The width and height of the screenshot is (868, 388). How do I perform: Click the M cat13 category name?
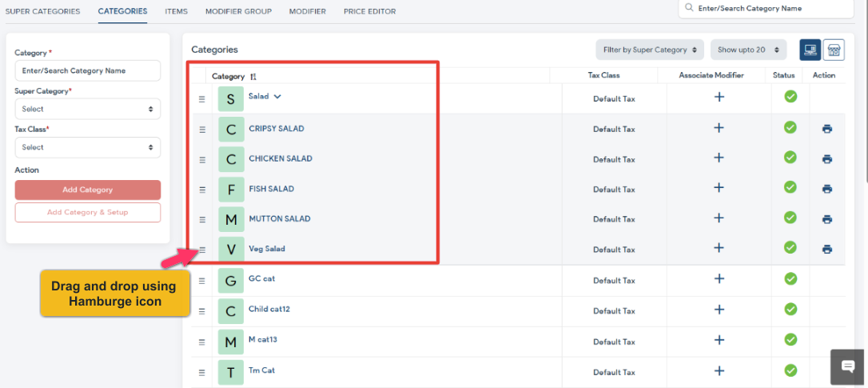tap(263, 340)
